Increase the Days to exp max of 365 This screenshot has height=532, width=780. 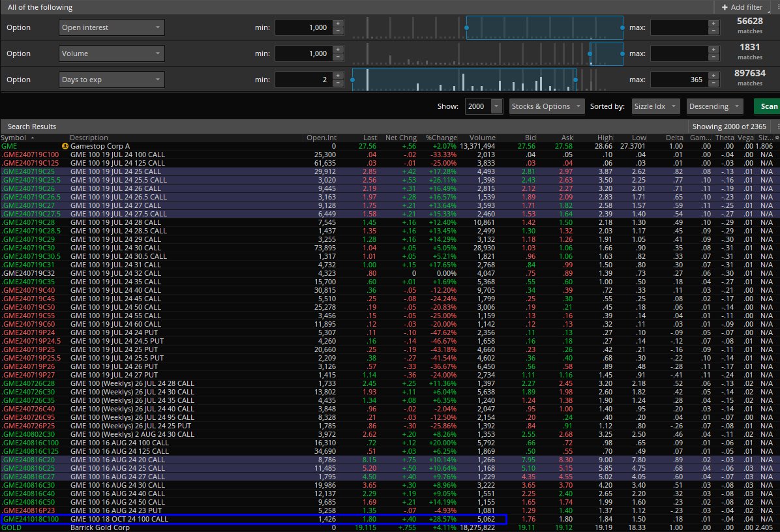tap(714, 76)
